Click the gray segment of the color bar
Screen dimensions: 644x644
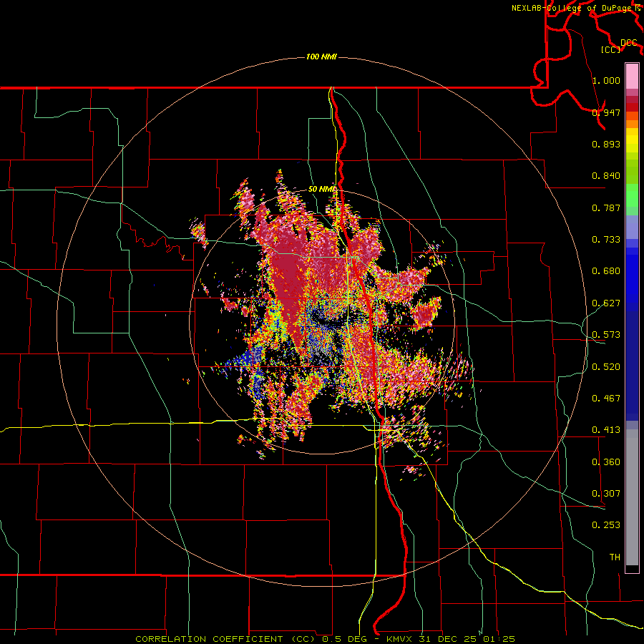click(632, 497)
